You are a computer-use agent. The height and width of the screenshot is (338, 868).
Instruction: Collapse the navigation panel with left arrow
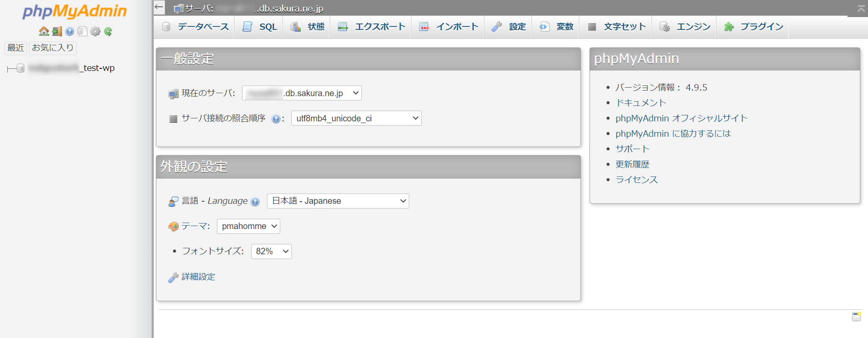(159, 7)
